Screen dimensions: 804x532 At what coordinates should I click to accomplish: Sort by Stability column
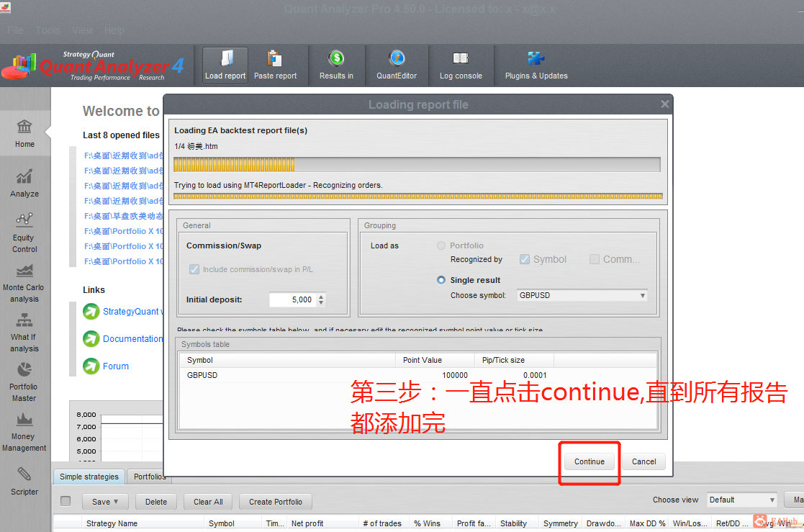tap(516, 523)
